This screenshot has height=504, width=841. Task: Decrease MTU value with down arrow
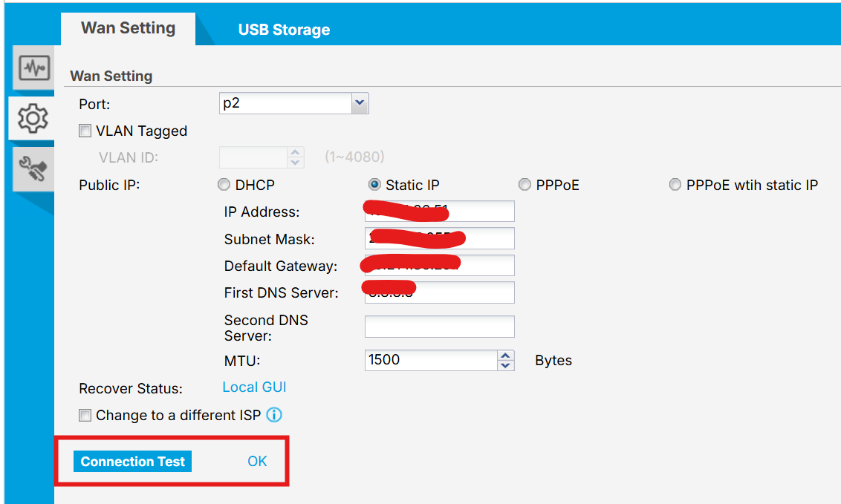coord(505,366)
